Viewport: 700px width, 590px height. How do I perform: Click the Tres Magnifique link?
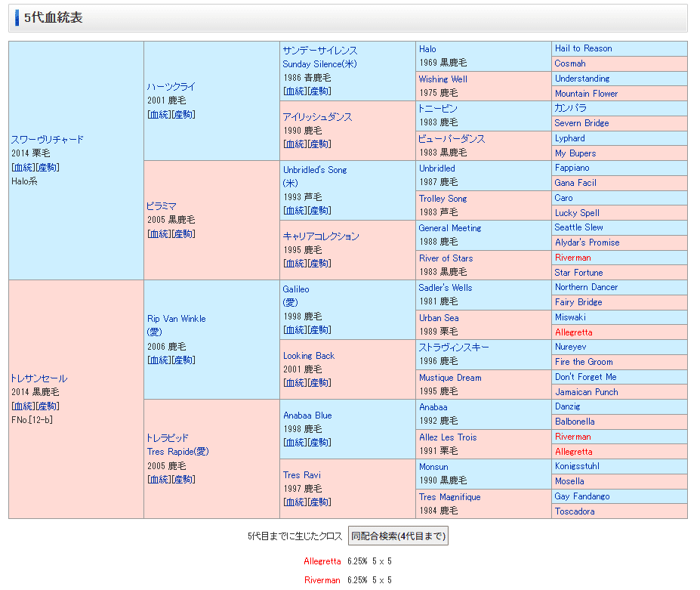449,496
